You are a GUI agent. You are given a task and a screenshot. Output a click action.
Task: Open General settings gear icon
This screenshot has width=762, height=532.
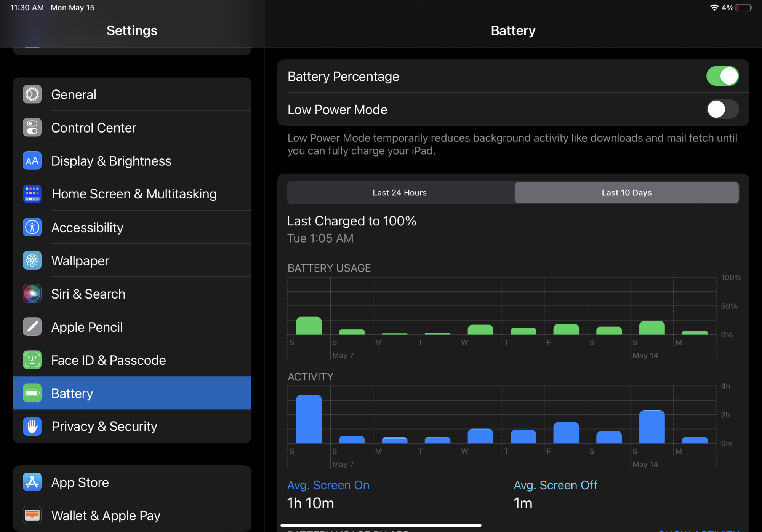click(32, 94)
